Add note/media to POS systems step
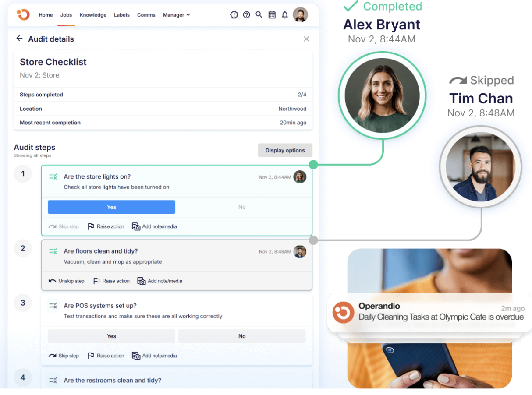The image size is (532, 395). 155,356
